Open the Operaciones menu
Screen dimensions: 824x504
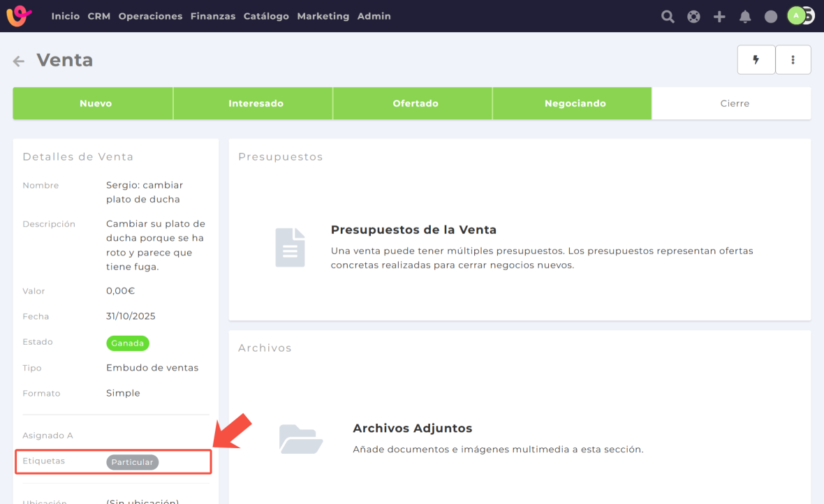[x=150, y=16]
